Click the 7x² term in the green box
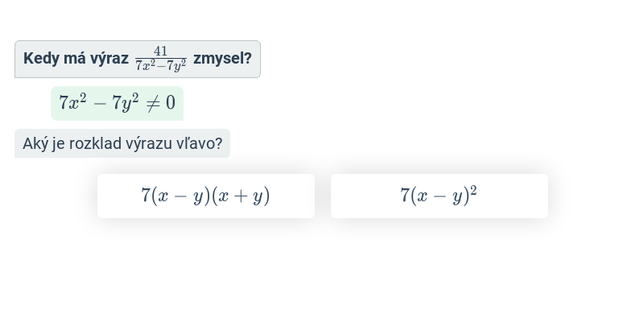The width and height of the screenshot is (644, 322). [x=72, y=102]
